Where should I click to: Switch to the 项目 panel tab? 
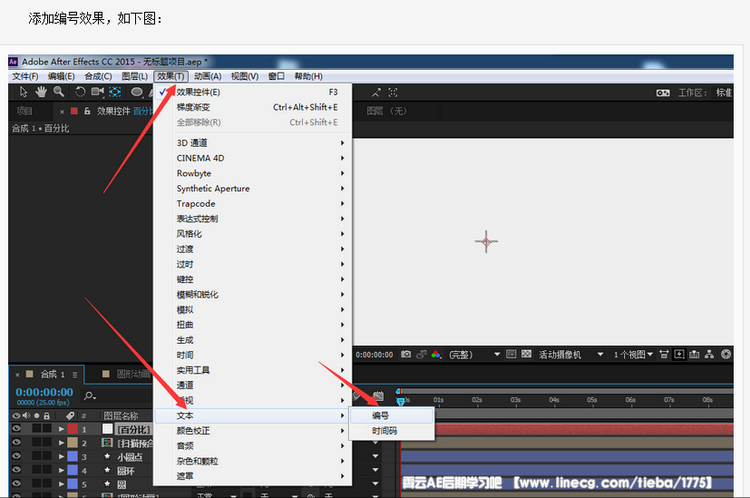[24, 111]
